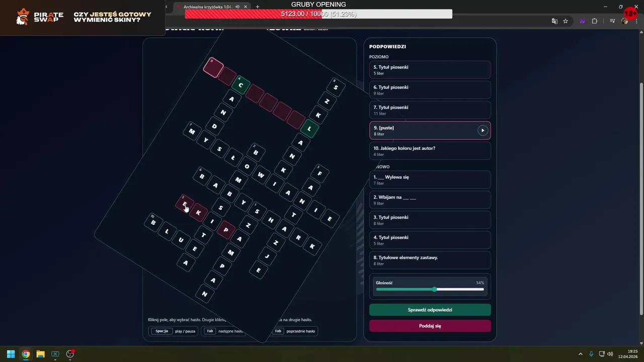Select the cell numbered 10 with B

pyautogui.click(x=153, y=222)
